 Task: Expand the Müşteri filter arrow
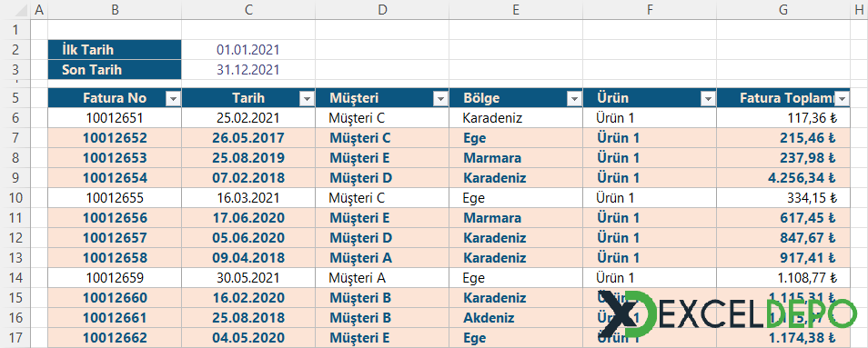pyautogui.click(x=440, y=99)
